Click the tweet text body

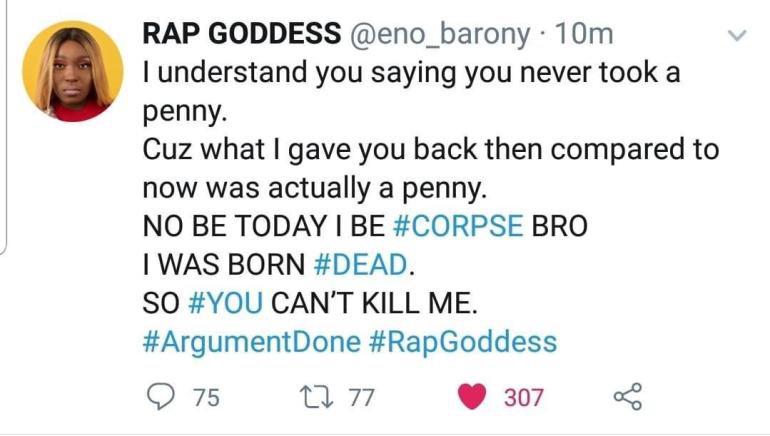coord(431,206)
